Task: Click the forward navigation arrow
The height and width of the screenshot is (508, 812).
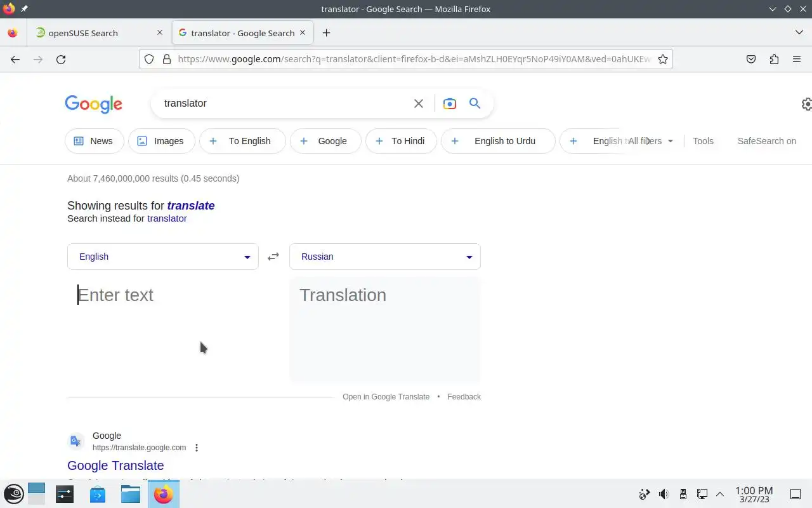Action: point(38,59)
